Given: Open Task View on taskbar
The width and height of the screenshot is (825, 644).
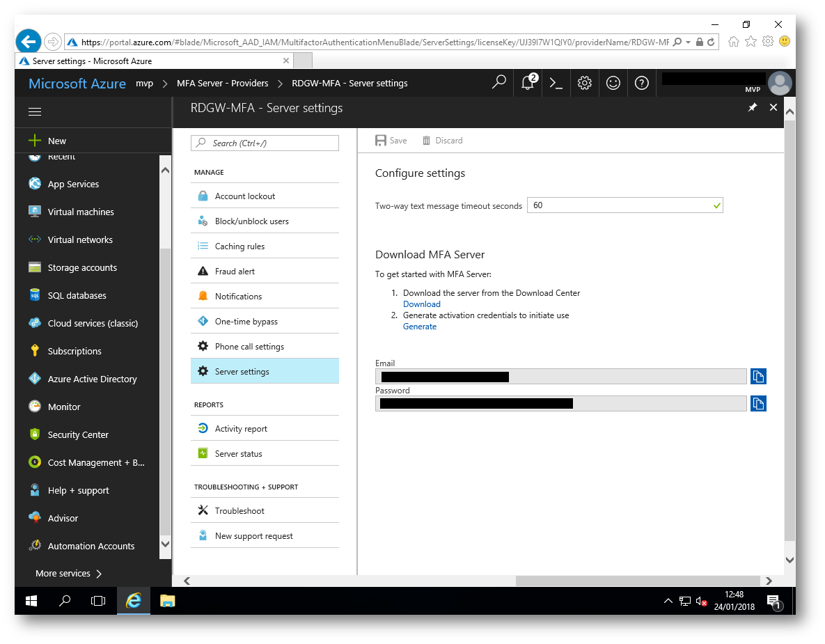Looking at the screenshot, I should coord(98,601).
